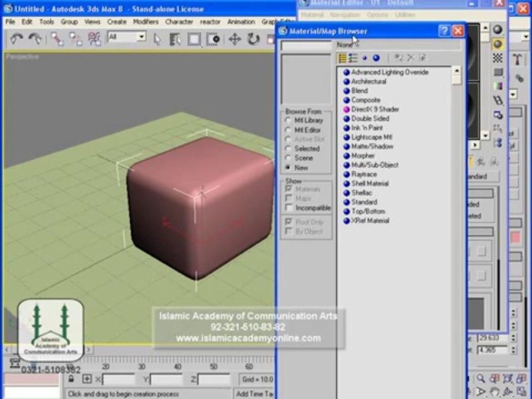Switch browser to View List mode
Image resolution: width=532 pixels, height=399 pixels.
pos(342,58)
